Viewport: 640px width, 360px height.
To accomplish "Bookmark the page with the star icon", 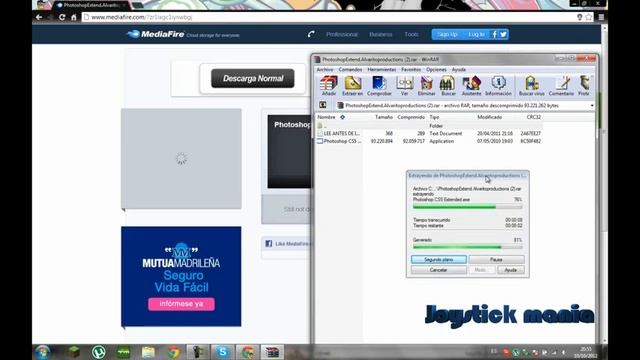I will click(588, 17).
